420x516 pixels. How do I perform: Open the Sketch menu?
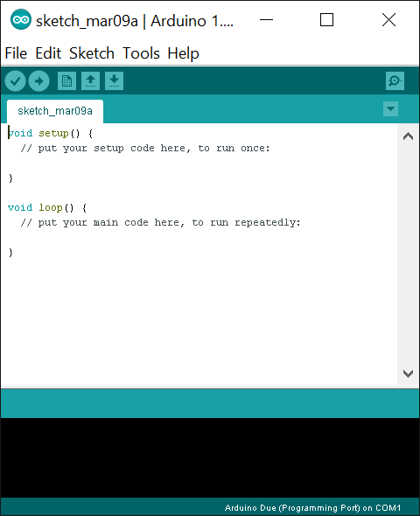(92, 53)
